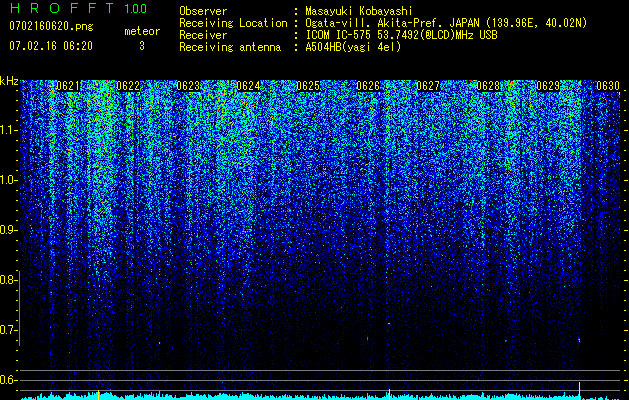This screenshot has height=400, width=629.
Task: Click the 0.7 frequency axis label
Action: pos(7,330)
